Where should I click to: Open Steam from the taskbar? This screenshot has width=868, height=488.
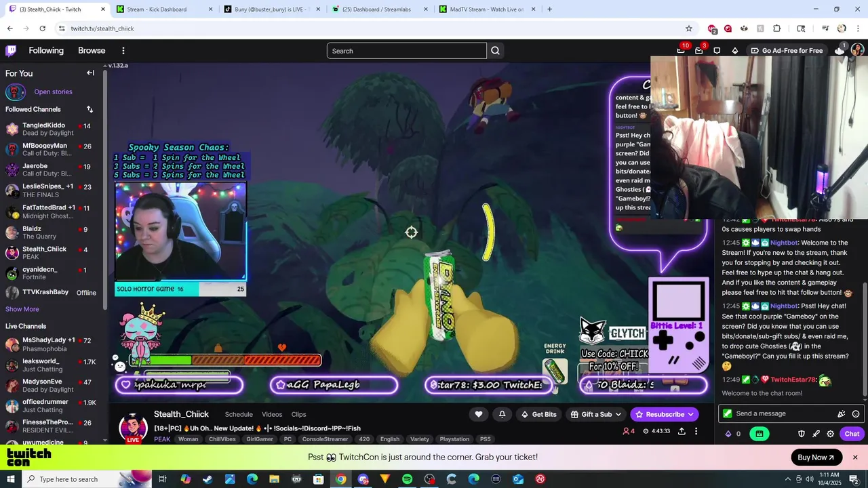(208, 479)
